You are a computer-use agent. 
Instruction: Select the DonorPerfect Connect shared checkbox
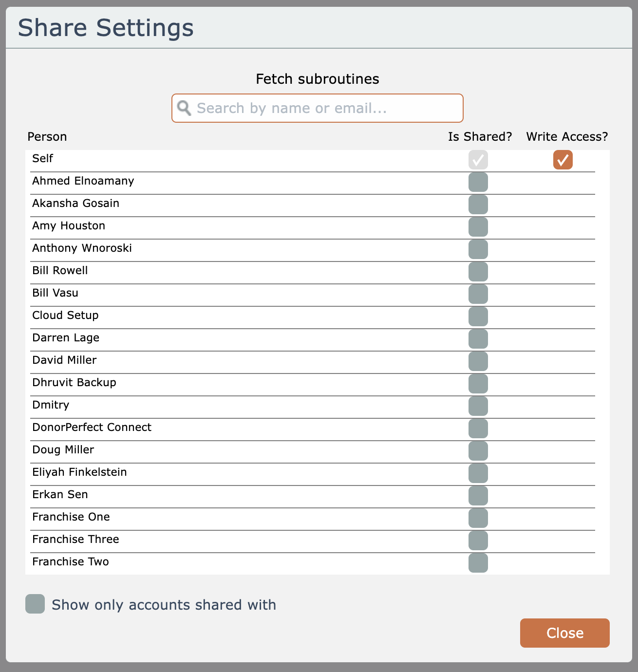point(478,429)
